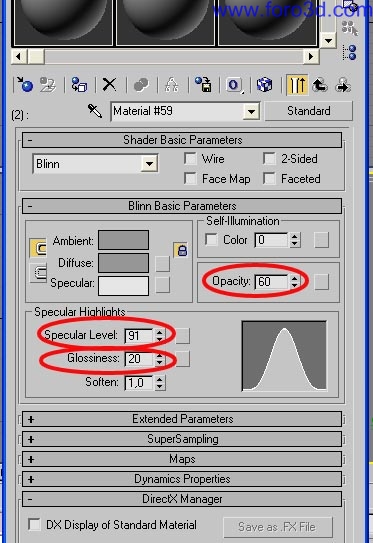Click Material/Map Navigator icon on right edge

[x=349, y=53]
